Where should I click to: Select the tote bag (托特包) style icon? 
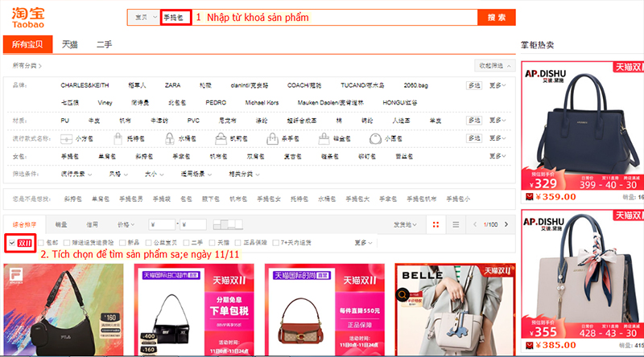tap(118, 138)
